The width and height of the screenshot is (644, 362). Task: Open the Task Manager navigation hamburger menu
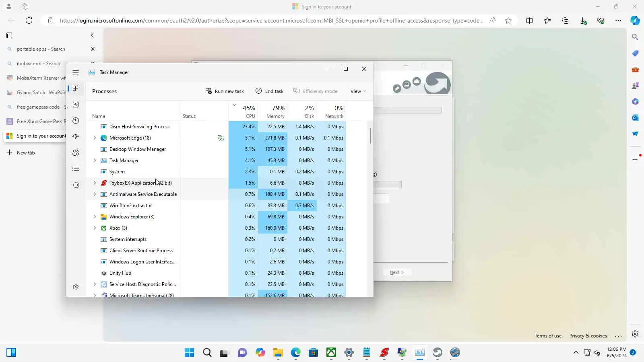pyautogui.click(x=76, y=72)
